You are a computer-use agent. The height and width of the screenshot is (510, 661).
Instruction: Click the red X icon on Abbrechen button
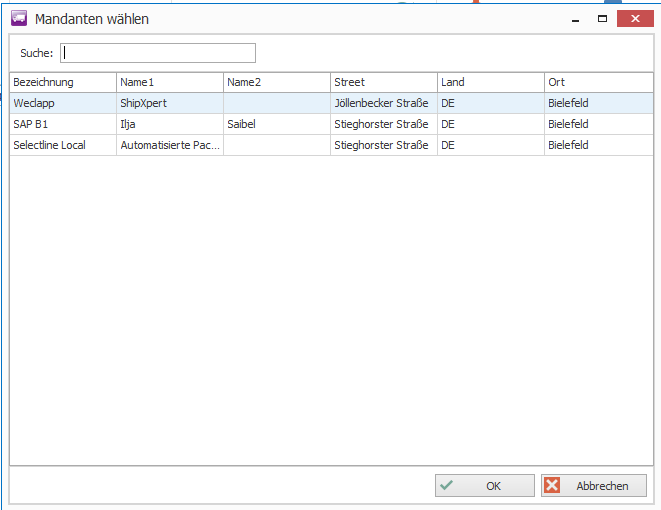pos(552,485)
